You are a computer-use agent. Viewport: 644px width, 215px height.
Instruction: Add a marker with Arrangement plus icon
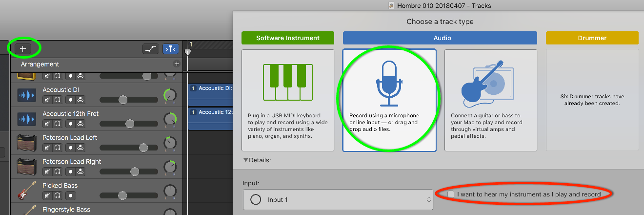[x=177, y=64]
